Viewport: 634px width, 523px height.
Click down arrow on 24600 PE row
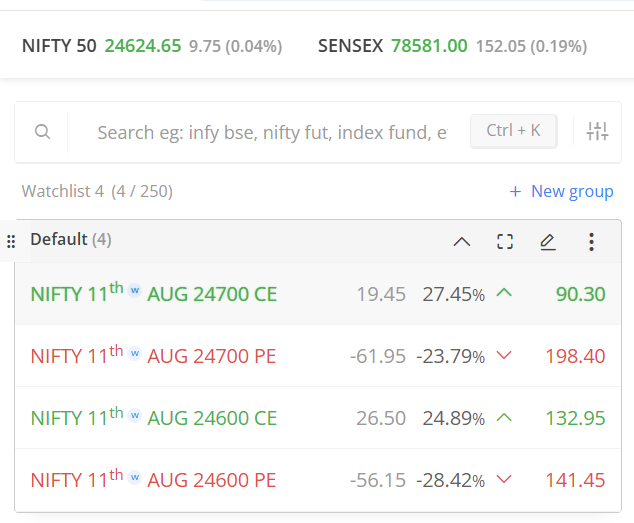pos(504,479)
